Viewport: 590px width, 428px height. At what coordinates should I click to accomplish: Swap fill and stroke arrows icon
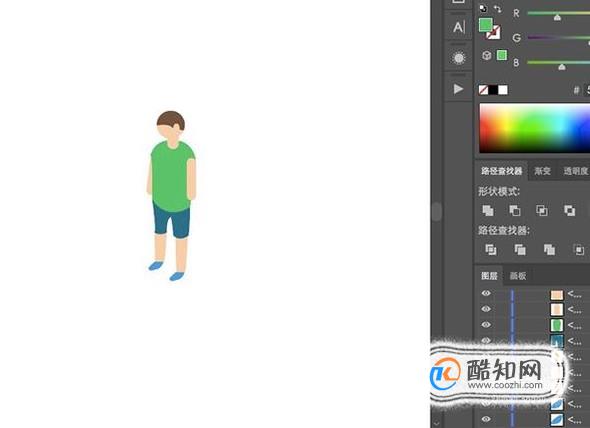497,9
